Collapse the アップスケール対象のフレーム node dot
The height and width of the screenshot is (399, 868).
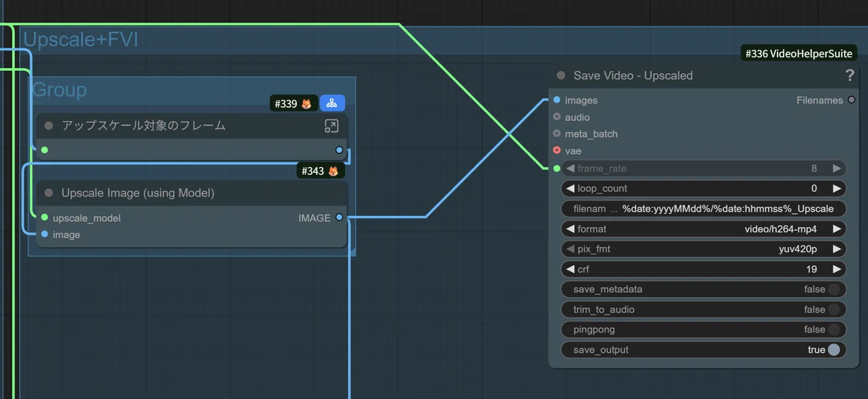point(48,126)
